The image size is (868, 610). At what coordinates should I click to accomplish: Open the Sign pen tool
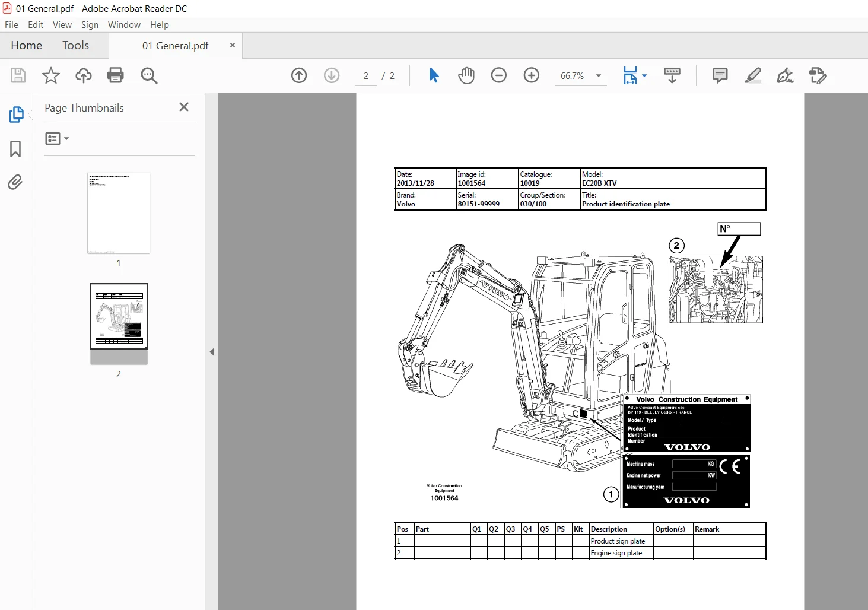tap(785, 75)
